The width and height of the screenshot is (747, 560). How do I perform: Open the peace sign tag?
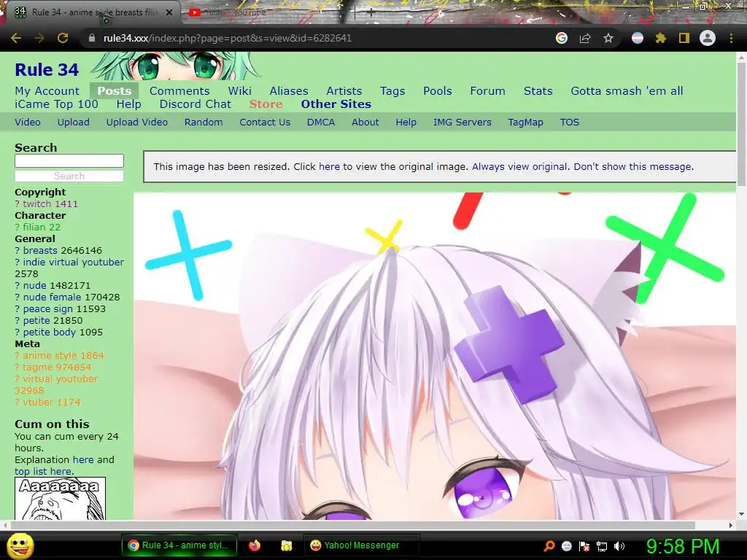point(48,309)
